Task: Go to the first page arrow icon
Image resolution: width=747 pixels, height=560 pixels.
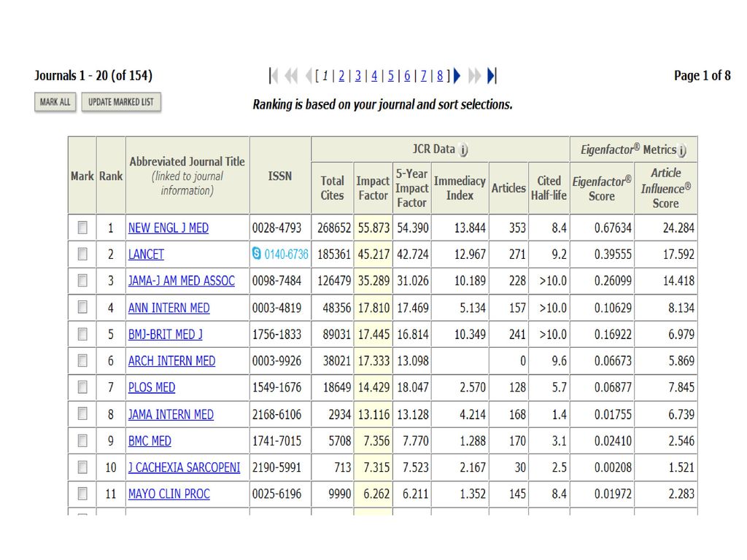Action: [x=274, y=76]
